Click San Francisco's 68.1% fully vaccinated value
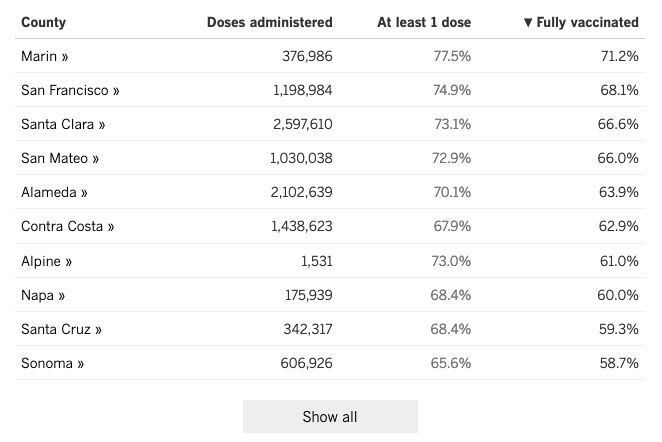 coord(619,90)
